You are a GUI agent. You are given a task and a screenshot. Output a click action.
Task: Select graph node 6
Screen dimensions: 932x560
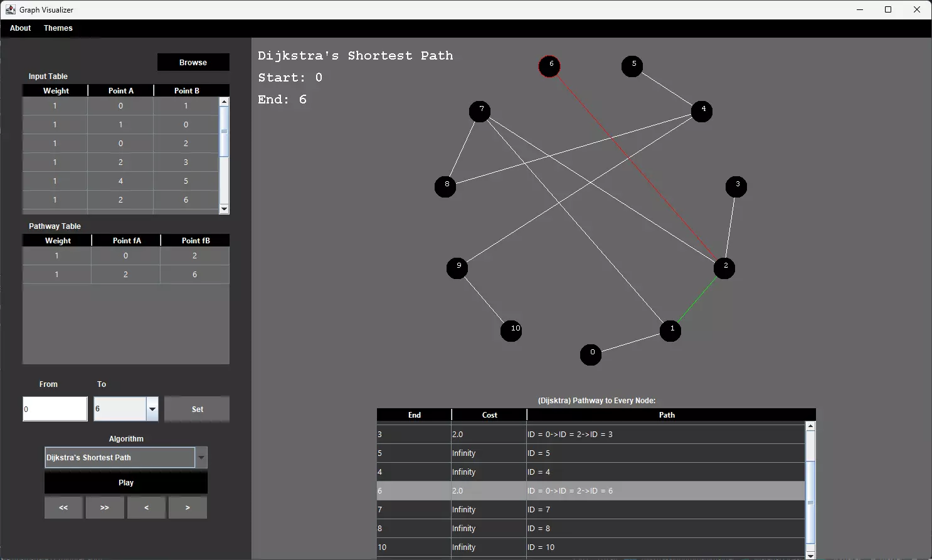click(549, 66)
